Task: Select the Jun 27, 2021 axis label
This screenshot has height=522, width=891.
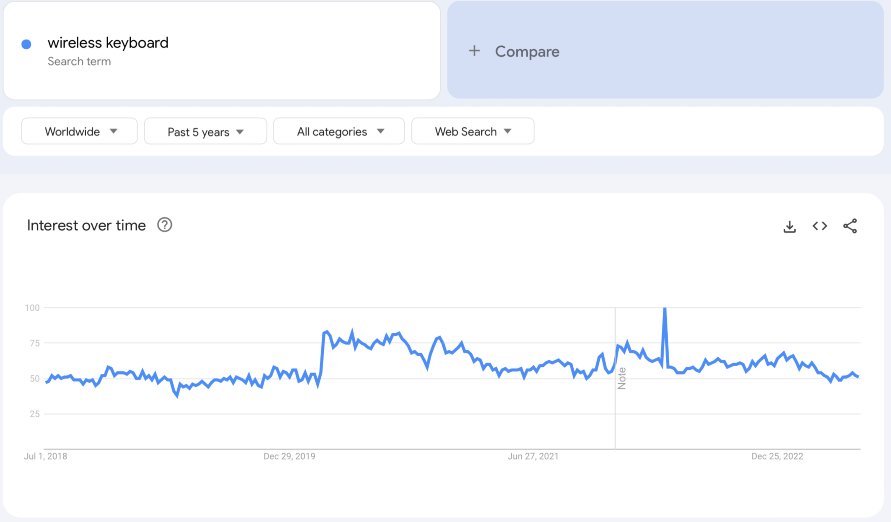Action: tap(533, 456)
